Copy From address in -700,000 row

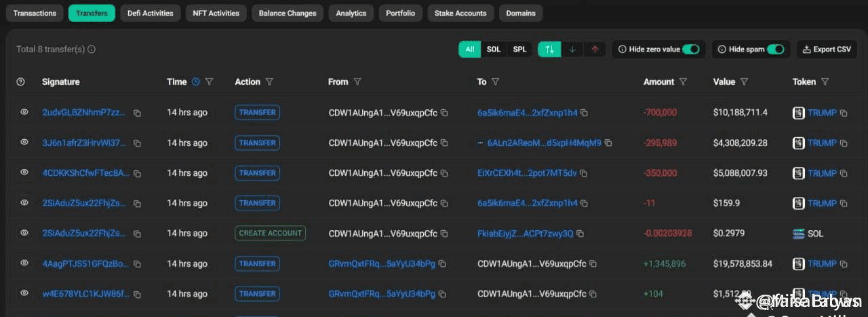(x=444, y=113)
